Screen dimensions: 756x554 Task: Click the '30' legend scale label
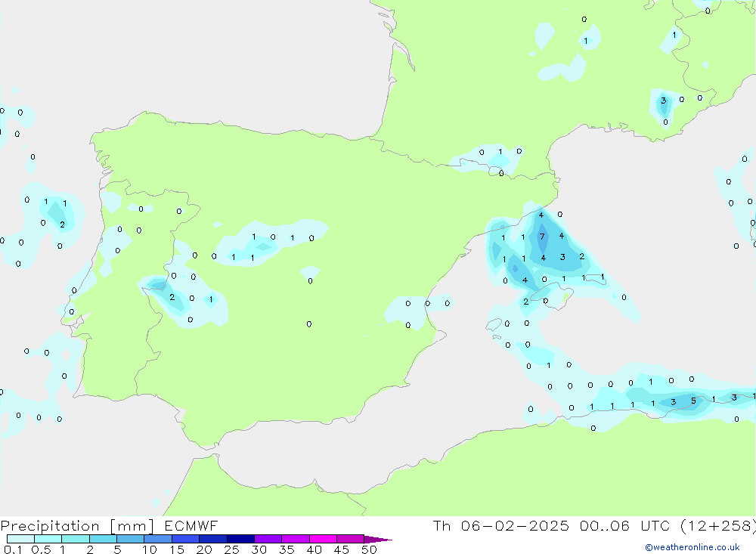click(259, 549)
